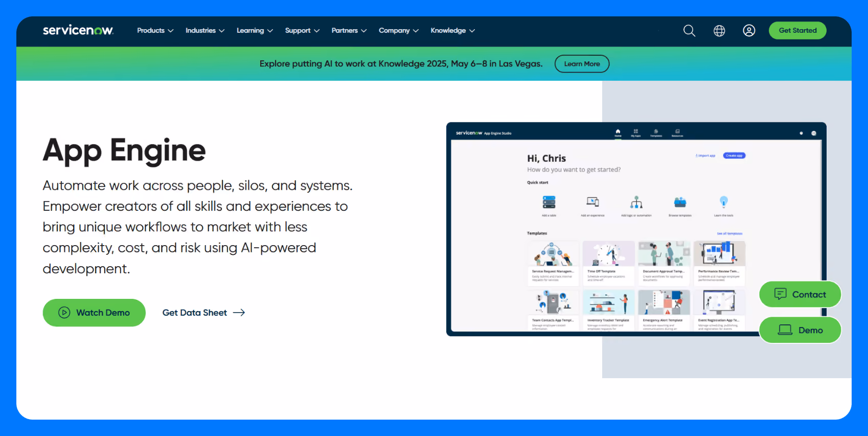Expand the Products menu
This screenshot has width=868, height=436.
[155, 31]
